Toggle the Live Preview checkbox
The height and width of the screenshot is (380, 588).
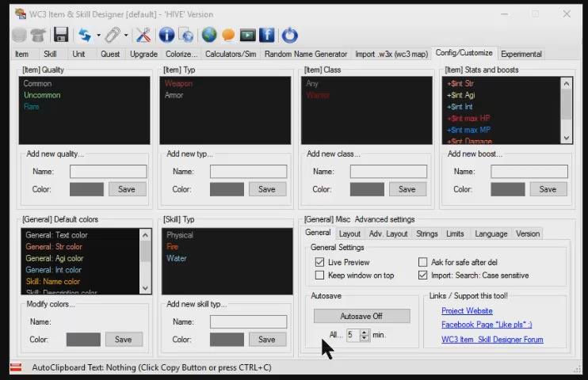pos(319,262)
